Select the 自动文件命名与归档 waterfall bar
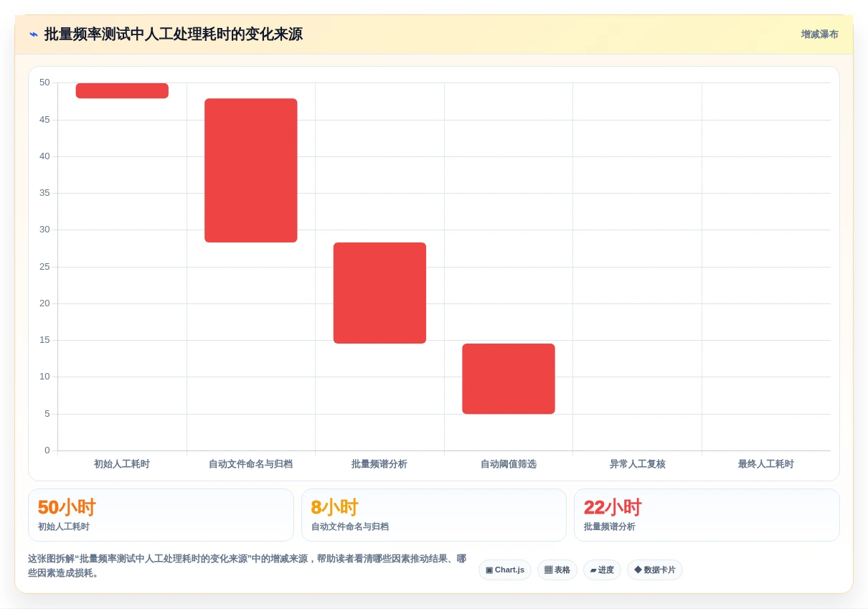 [x=251, y=170]
